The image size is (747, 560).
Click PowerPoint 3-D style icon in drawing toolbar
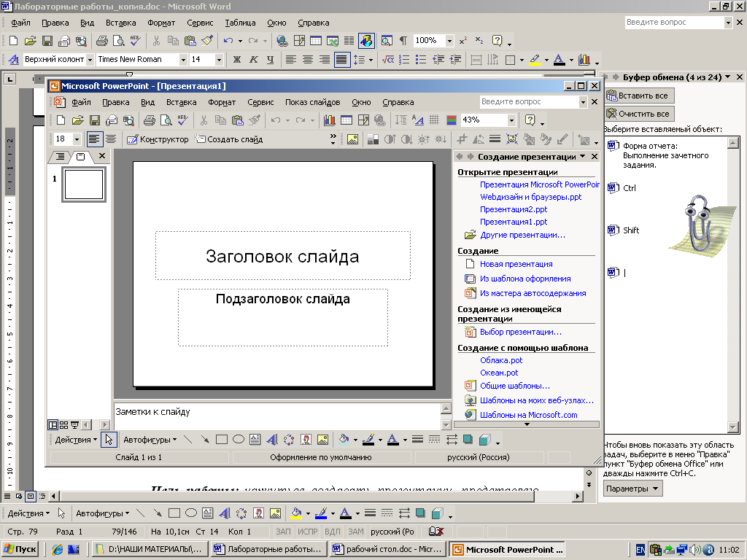tap(484, 440)
